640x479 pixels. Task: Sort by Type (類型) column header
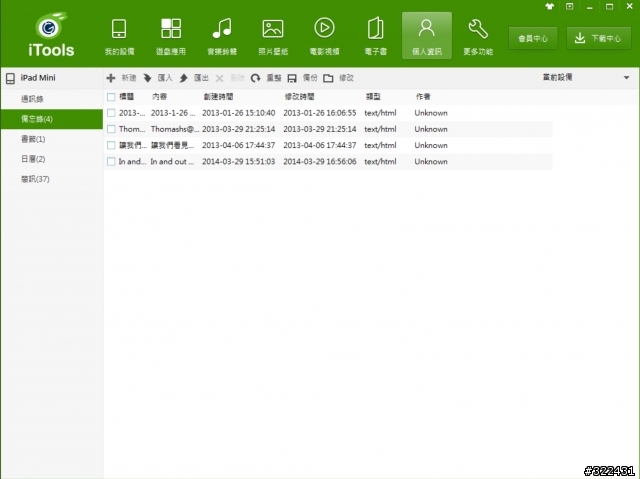(x=373, y=97)
